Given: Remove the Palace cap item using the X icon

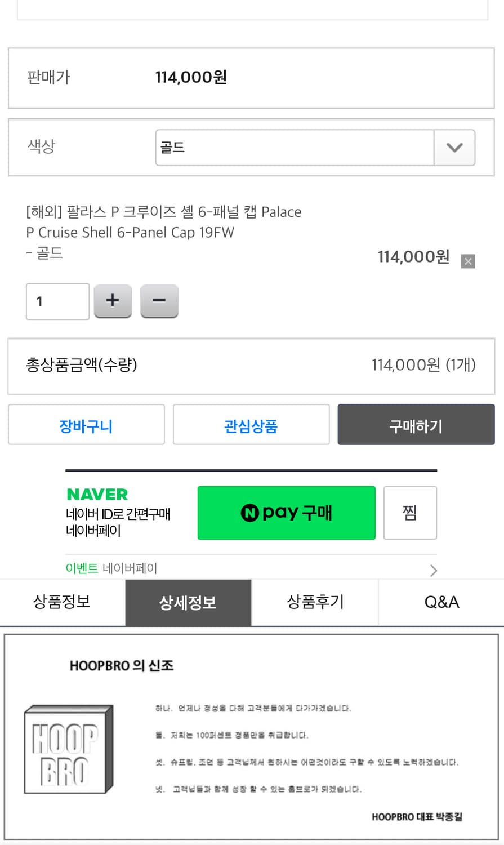Looking at the screenshot, I should [x=468, y=261].
